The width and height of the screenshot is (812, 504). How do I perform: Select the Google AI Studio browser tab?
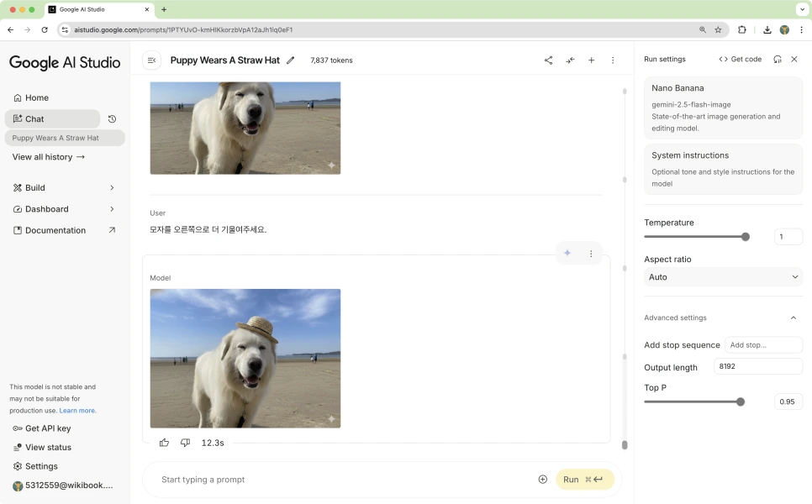(x=99, y=9)
